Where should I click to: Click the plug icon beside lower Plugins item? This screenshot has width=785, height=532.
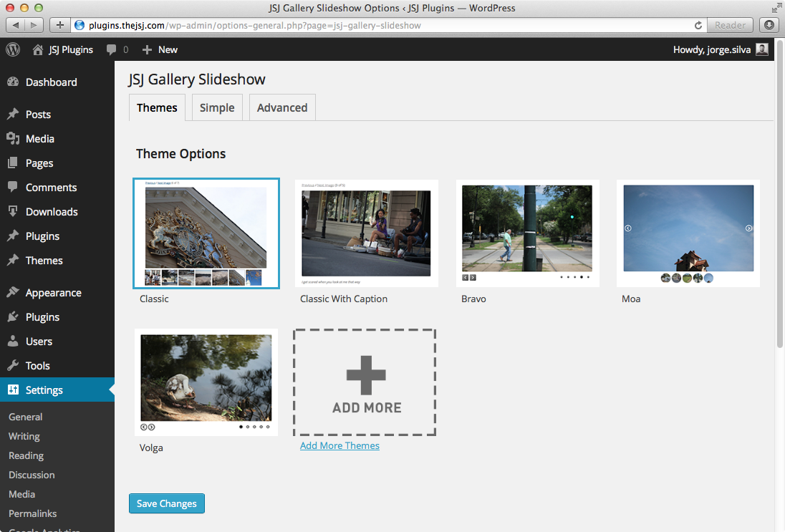(x=13, y=316)
